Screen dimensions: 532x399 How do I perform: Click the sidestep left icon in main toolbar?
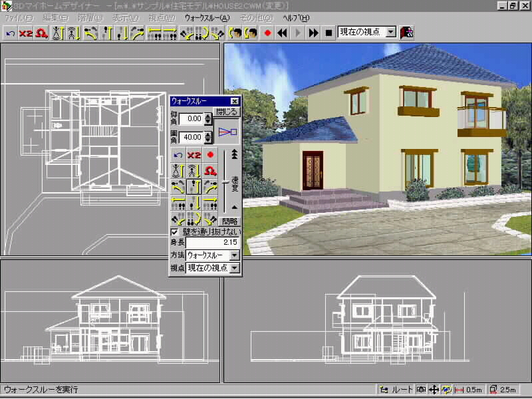(x=155, y=33)
